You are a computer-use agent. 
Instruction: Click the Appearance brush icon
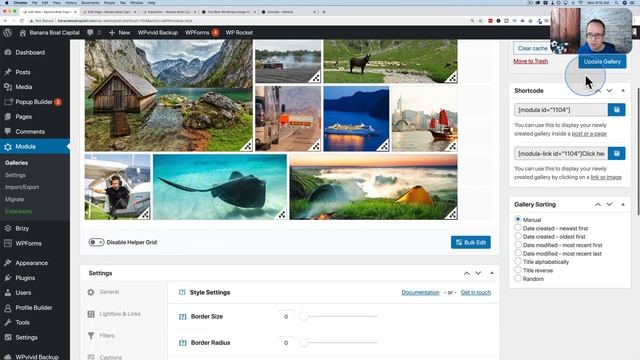point(8,263)
